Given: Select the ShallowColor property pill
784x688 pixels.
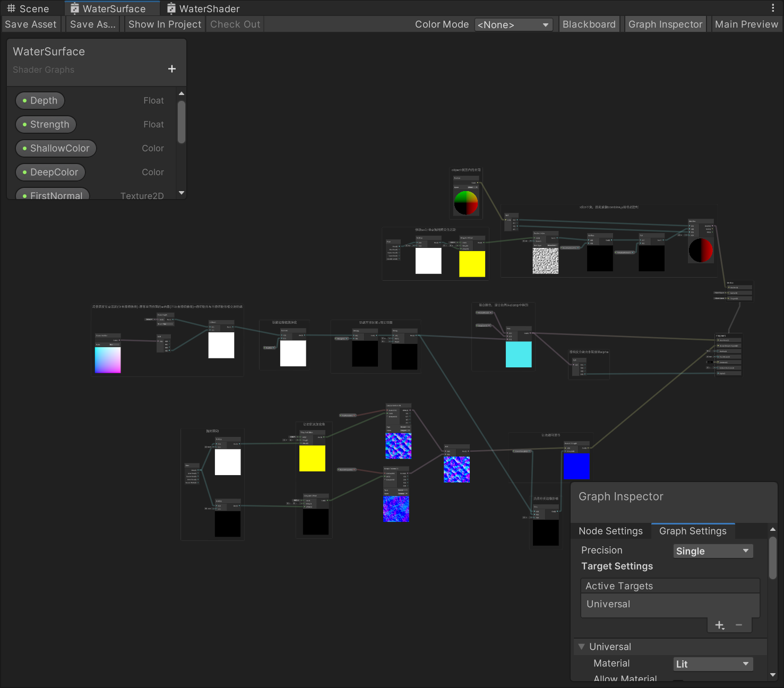Looking at the screenshot, I should point(56,148).
